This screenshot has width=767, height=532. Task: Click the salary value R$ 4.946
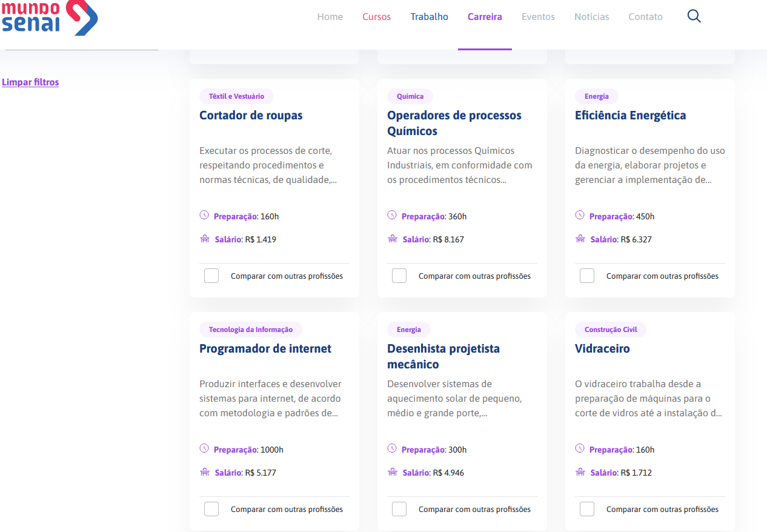point(448,473)
